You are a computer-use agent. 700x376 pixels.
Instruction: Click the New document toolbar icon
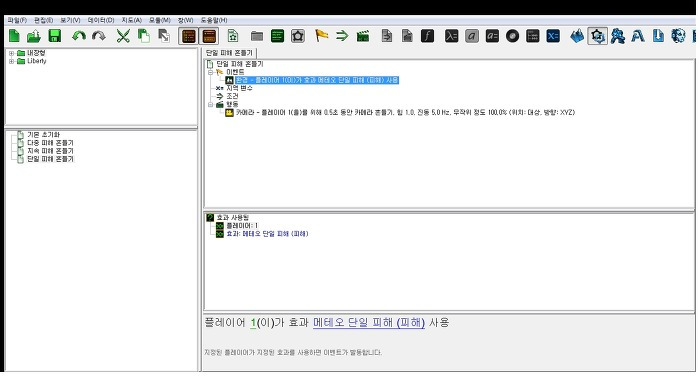(x=14, y=36)
